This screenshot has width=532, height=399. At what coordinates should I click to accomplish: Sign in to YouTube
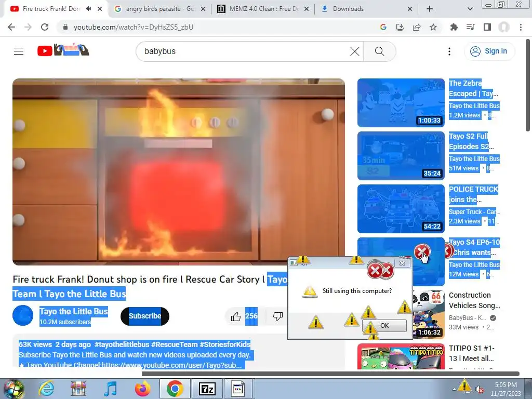click(x=489, y=51)
